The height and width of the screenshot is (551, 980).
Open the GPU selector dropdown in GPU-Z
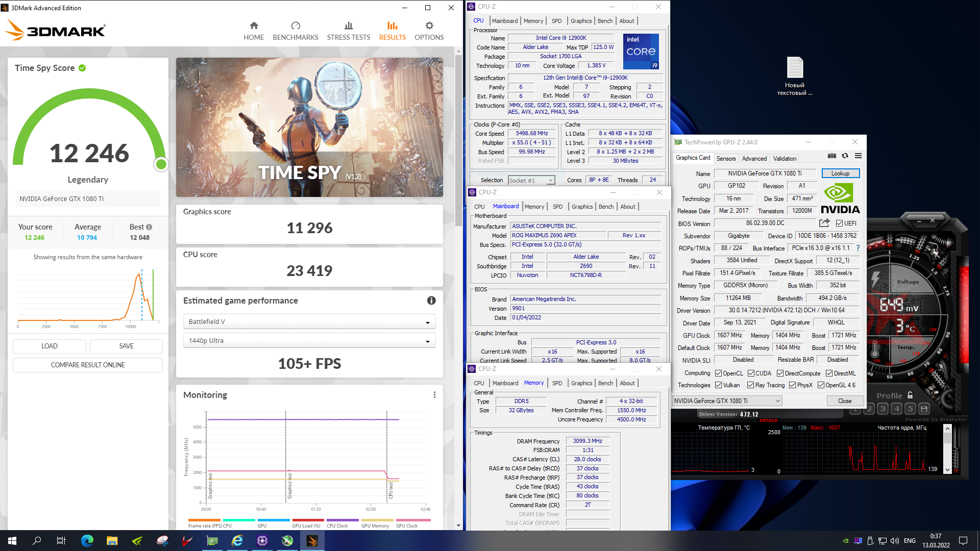[x=727, y=401]
